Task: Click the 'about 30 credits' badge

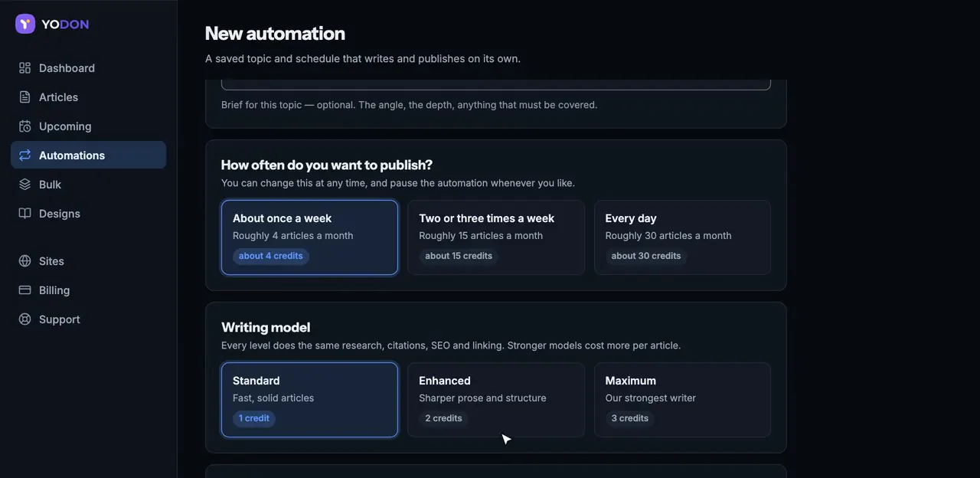Action: pyautogui.click(x=646, y=256)
